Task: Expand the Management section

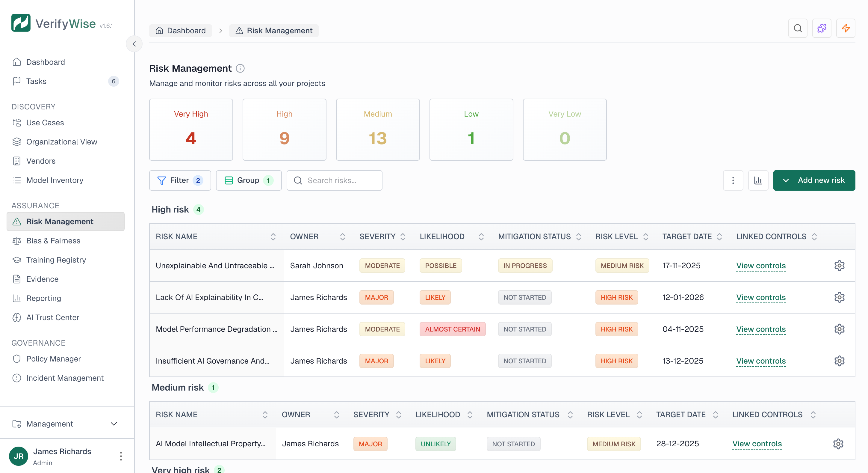Action: pos(114,424)
